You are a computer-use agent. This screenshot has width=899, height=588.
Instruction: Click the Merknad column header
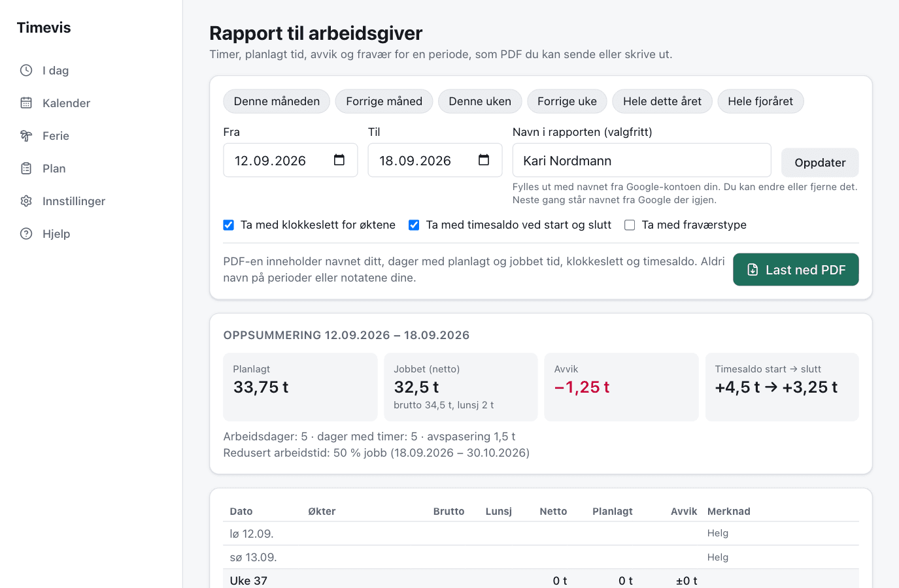(729, 512)
